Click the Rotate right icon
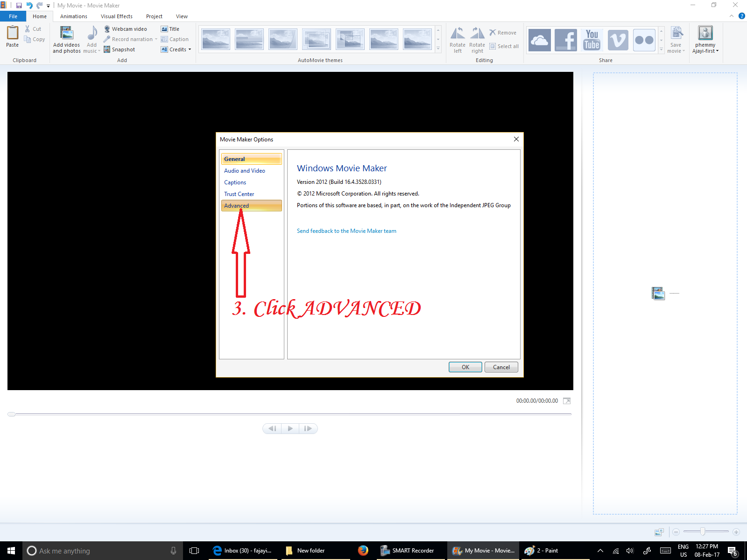Viewport: 747px width, 560px height. [x=477, y=34]
